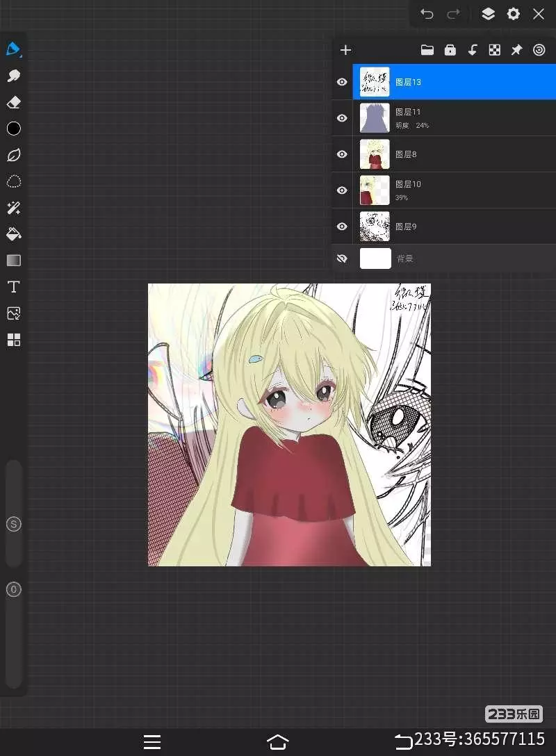Select the Text tool

click(13, 287)
